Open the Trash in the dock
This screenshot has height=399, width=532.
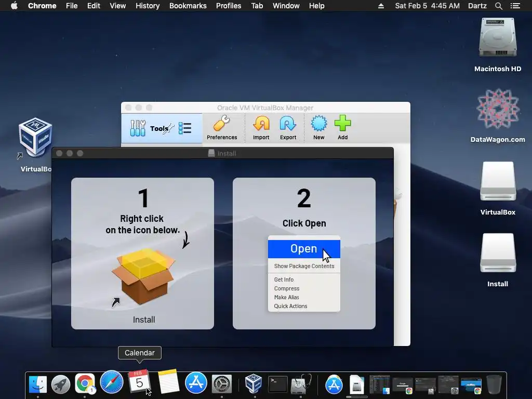(x=494, y=384)
